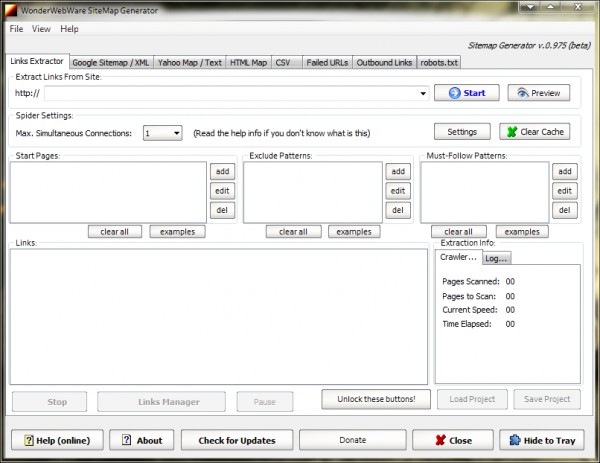Click the 'Pages Scanned:' label

click(x=471, y=282)
